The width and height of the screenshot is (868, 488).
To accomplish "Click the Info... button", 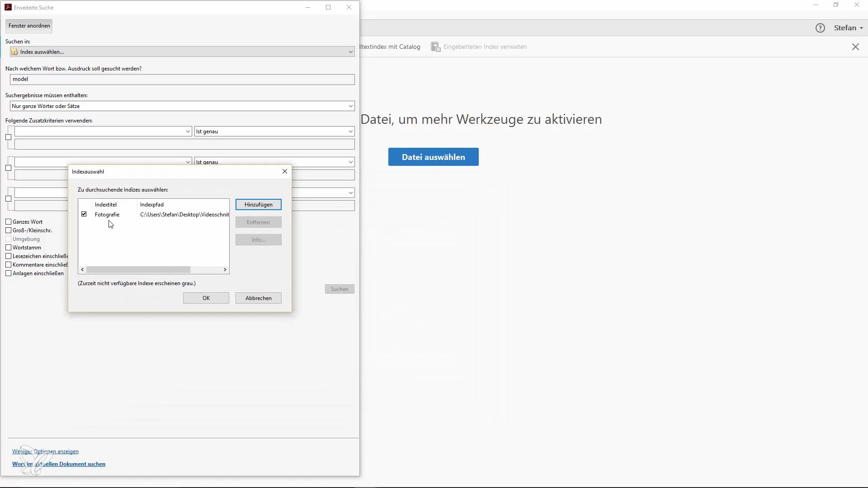I will click(259, 240).
